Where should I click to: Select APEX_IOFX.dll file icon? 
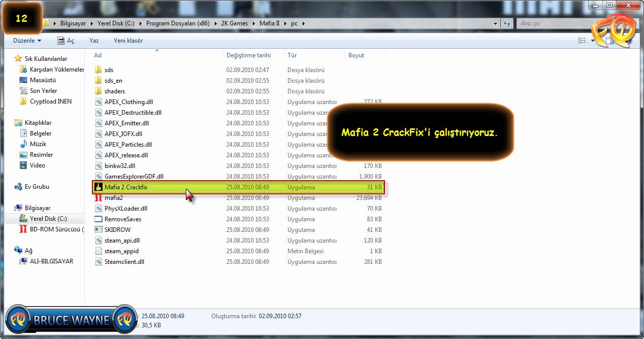click(x=99, y=134)
